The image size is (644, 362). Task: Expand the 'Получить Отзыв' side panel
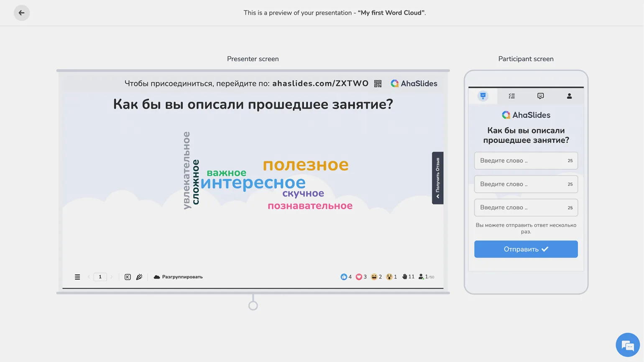(x=437, y=178)
